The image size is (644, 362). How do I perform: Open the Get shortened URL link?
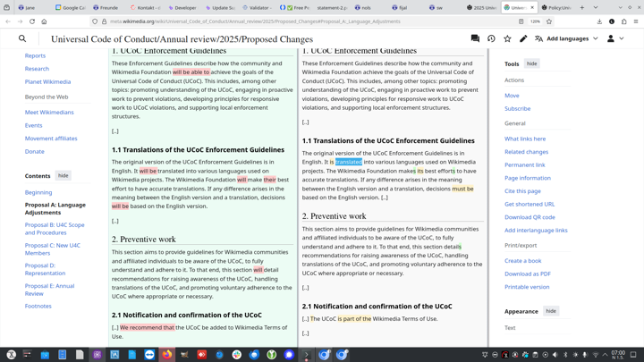[530, 204]
